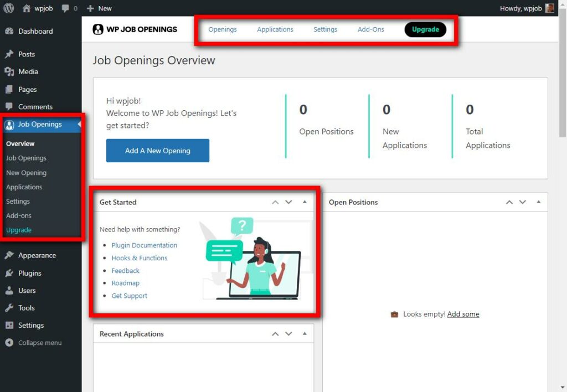Click the Users person icon
Viewport: 567px width, 392px height.
[9, 290]
